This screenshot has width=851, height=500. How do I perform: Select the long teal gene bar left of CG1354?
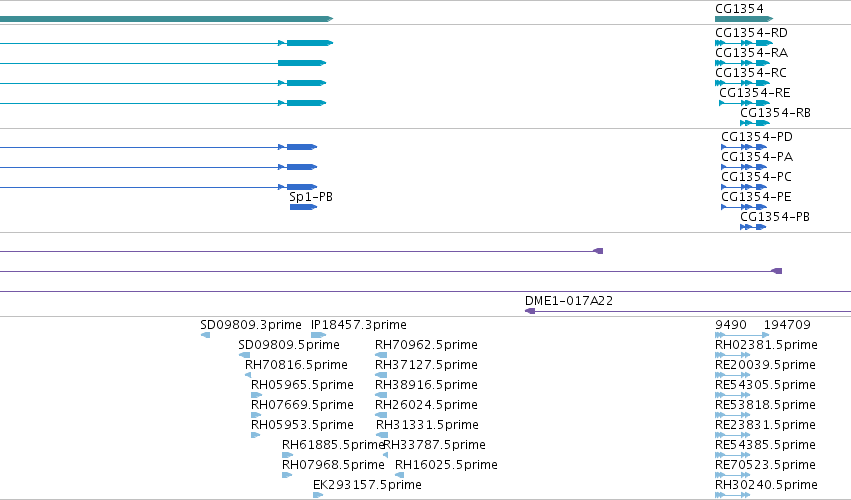tap(166, 19)
